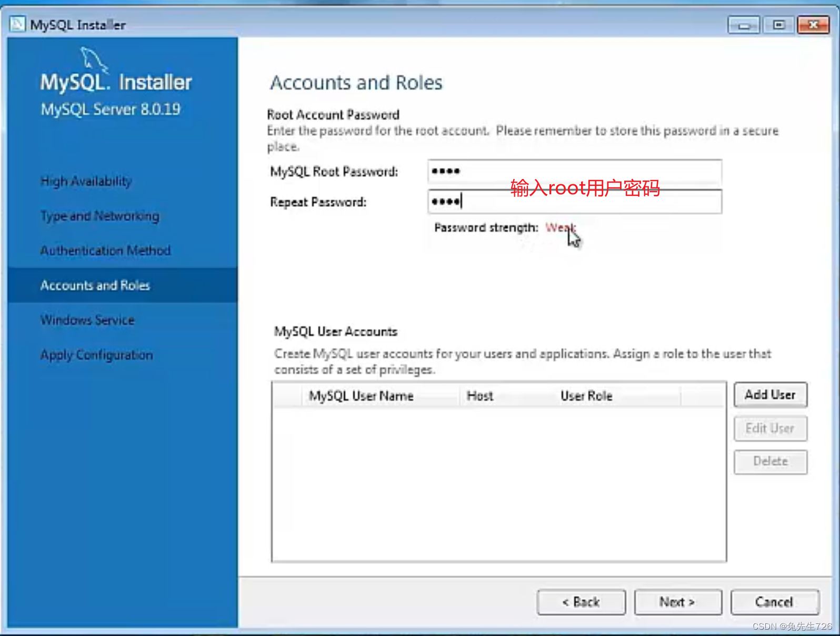Screen dimensions: 840x636
Task: Jump to Apply Configuration step
Action: click(x=97, y=355)
